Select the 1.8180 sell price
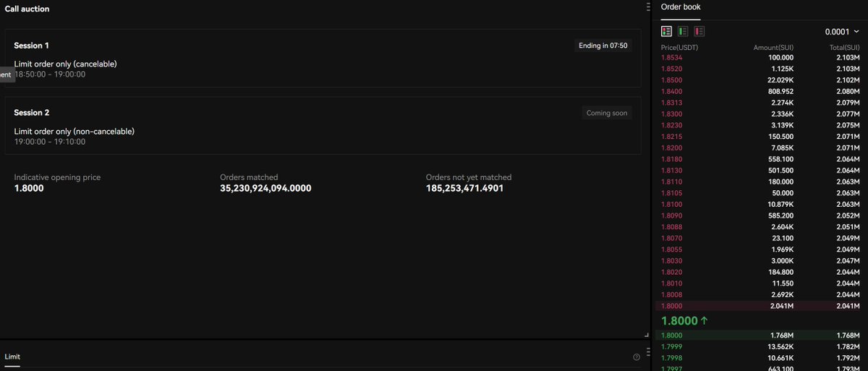This screenshot has height=371, width=868. 671,159
